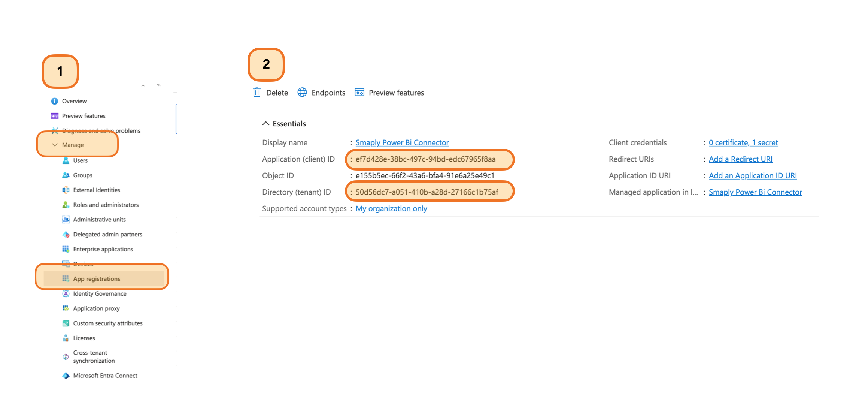Click the Application proxy icon
This screenshot has height=413, width=868.
[x=66, y=308]
